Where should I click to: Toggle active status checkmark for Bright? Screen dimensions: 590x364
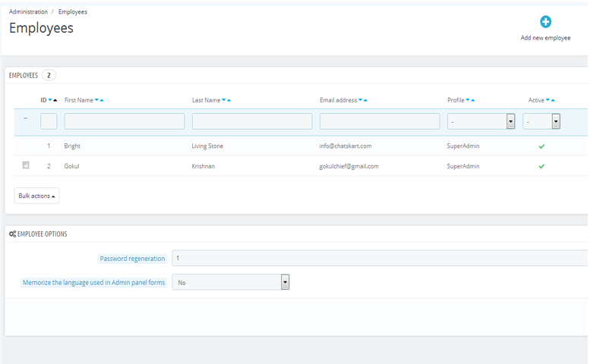pos(541,146)
